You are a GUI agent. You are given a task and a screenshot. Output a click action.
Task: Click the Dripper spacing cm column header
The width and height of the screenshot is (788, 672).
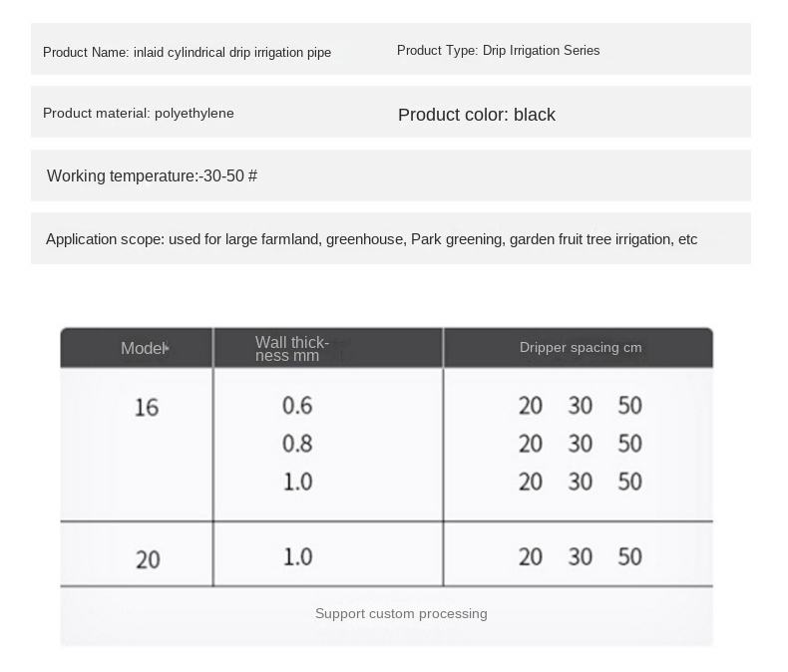click(581, 348)
